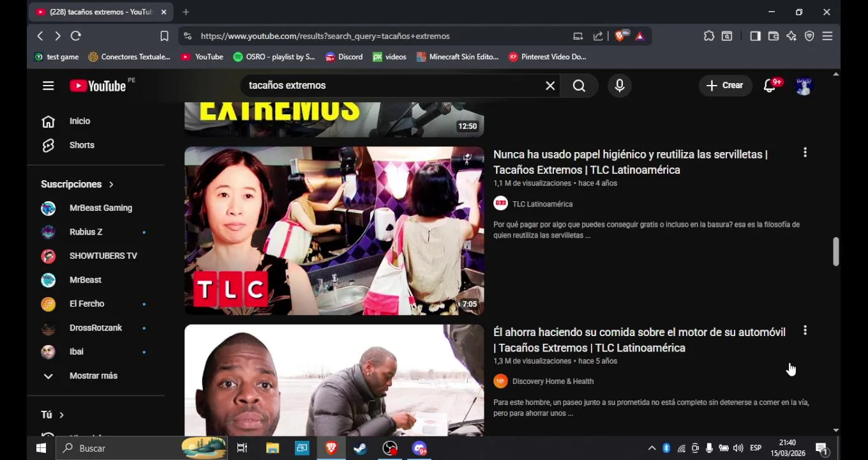Toggle the browser sidebar panel
The width and height of the screenshot is (868, 460).
pos(755,36)
